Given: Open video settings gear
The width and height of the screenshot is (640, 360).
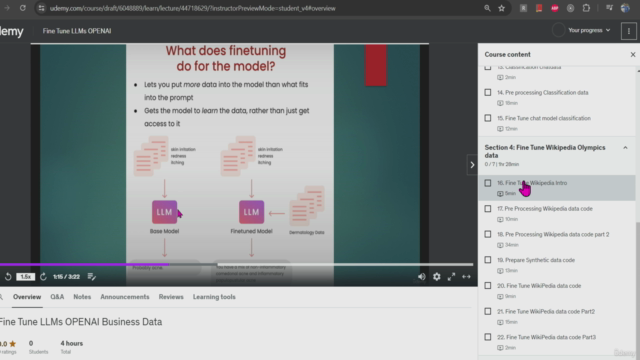Looking at the screenshot, I should pos(437,277).
